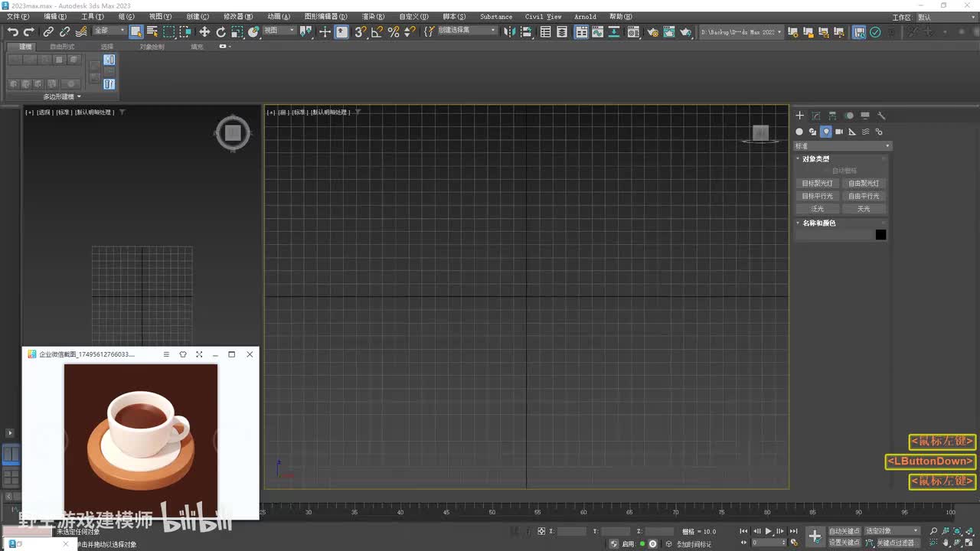Toggle the ribbon display icon
The height and width of the screenshot is (551, 980).
click(581, 31)
